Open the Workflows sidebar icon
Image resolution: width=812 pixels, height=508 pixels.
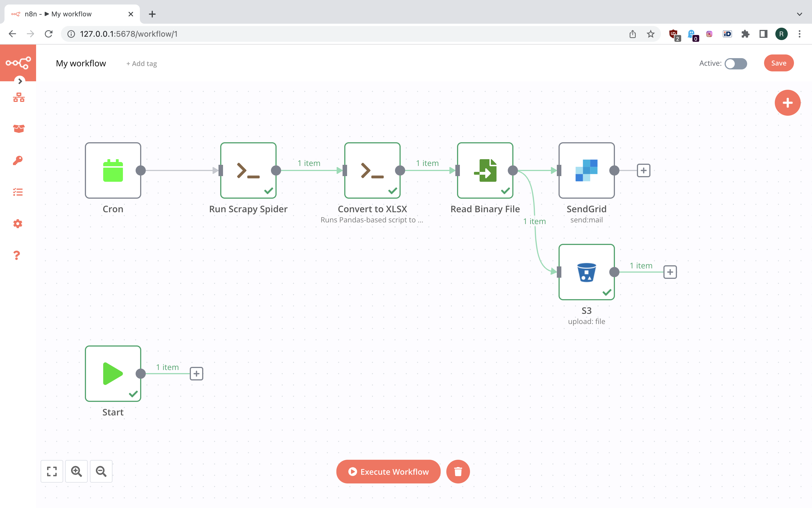click(x=18, y=97)
